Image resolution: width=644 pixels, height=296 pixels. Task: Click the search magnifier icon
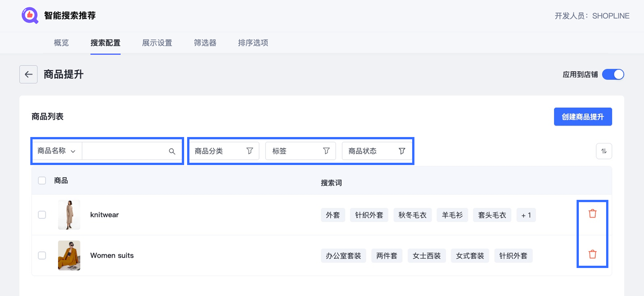(x=172, y=151)
